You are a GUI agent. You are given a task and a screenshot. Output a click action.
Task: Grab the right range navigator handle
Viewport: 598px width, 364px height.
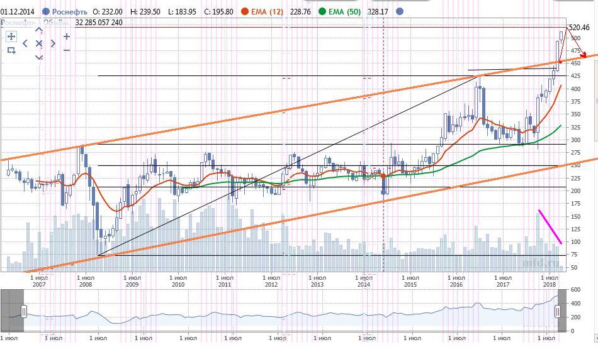point(558,311)
